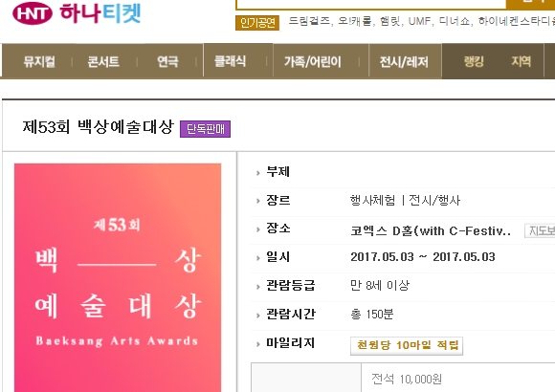
Task: Click the 일시 label
Action: pyautogui.click(x=277, y=257)
